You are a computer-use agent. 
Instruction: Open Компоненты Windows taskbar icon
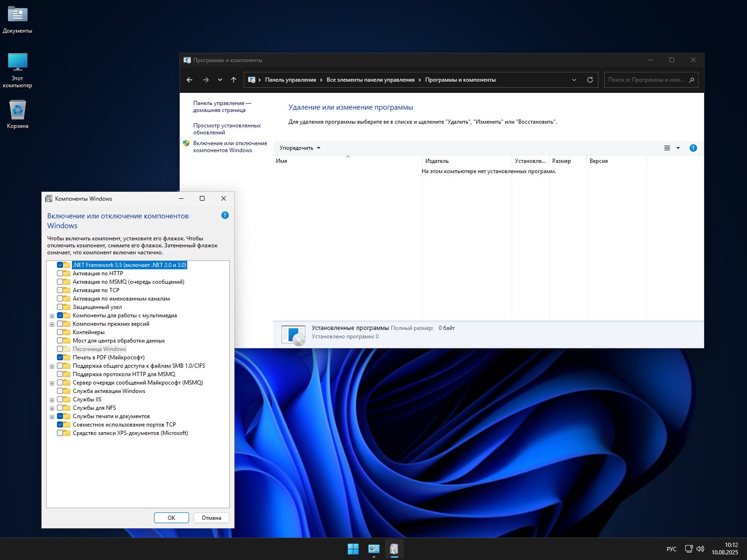[394, 549]
